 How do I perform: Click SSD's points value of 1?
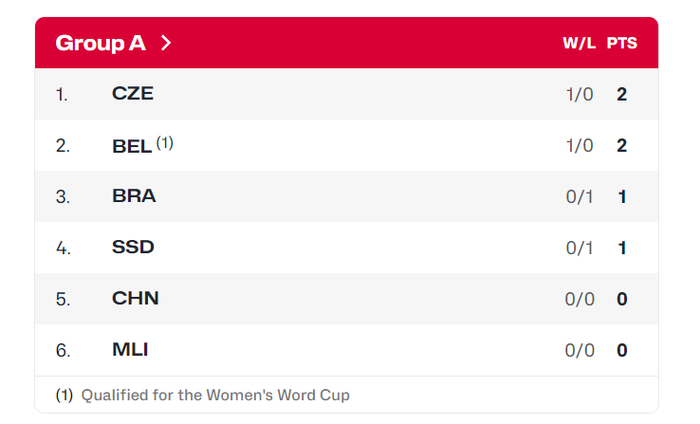(622, 248)
